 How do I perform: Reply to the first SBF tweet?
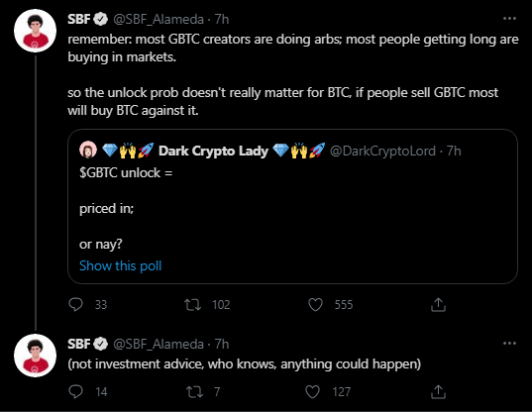(75, 304)
